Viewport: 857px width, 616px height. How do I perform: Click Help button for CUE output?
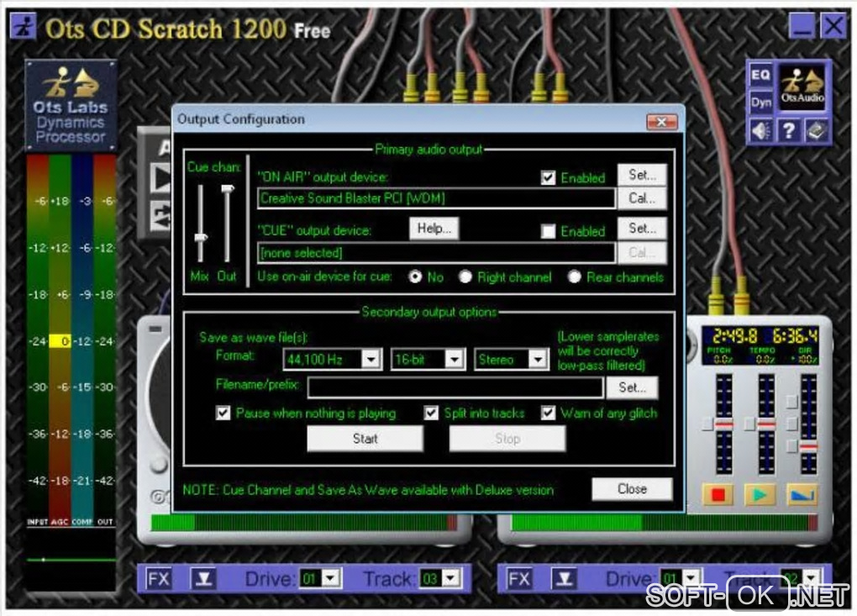click(x=434, y=229)
